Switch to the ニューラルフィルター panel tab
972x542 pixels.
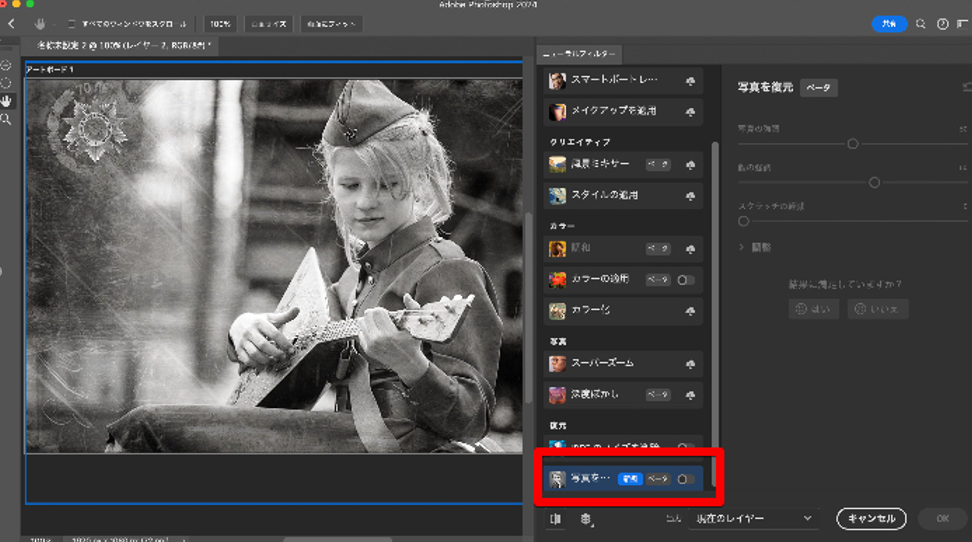tap(580, 53)
